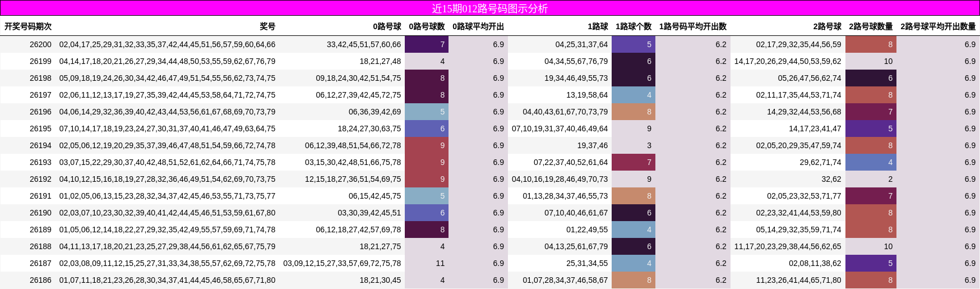Viewport: 980px width, 289px height.
Task: Select period number 26196
Action: coord(40,112)
